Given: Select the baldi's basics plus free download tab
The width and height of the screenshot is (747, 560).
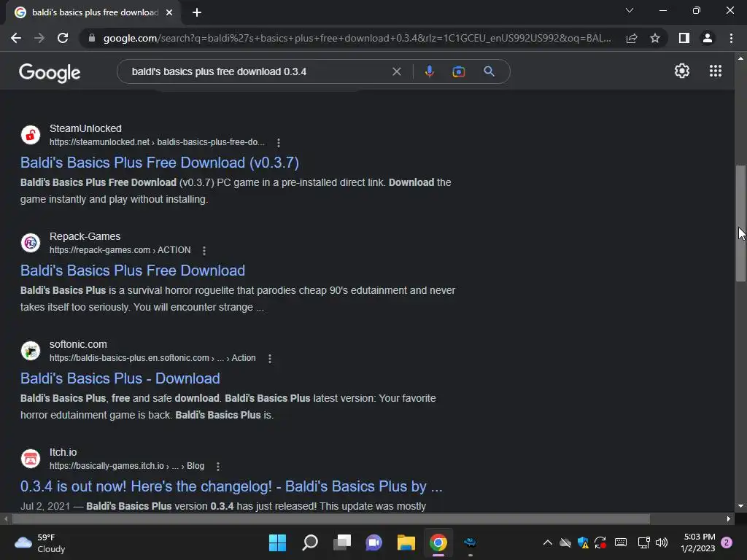Looking at the screenshot, I should tap(95, 12).
